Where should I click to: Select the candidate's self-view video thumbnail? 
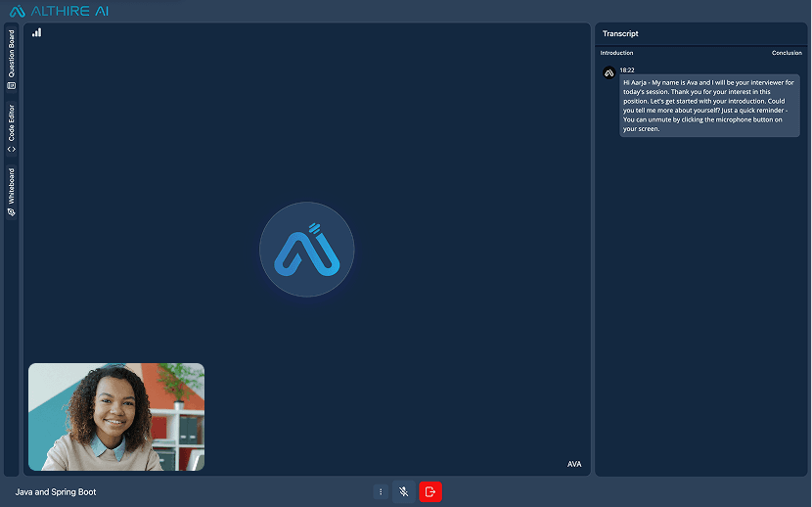[x=116, y=417]
